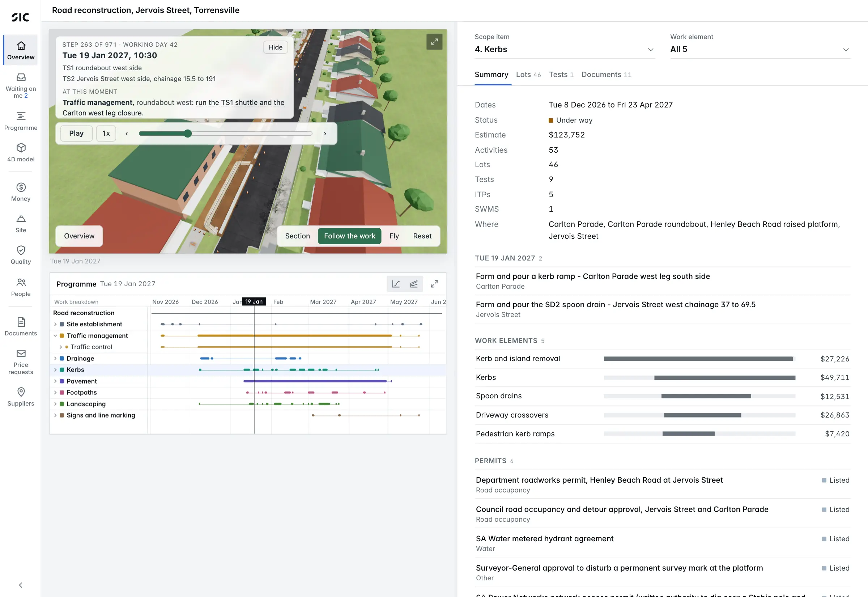Collapse Traffic management row
The height and width of the screenshot is (597, 868).
pos(55,336)
